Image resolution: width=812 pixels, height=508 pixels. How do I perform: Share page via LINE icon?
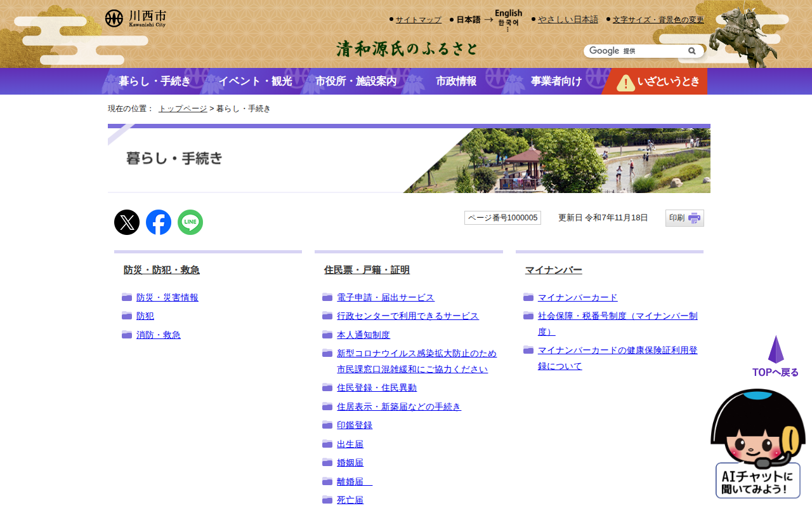pos(190,222)
